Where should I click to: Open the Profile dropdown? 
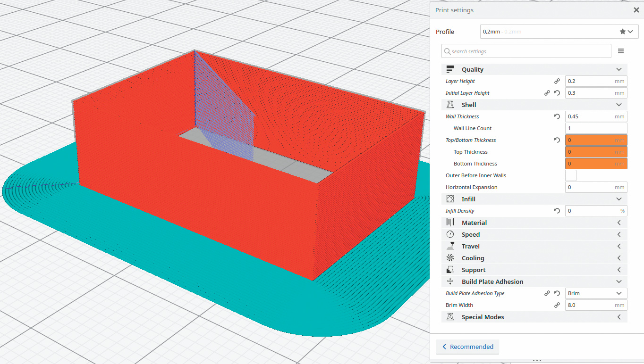point(559,32)
